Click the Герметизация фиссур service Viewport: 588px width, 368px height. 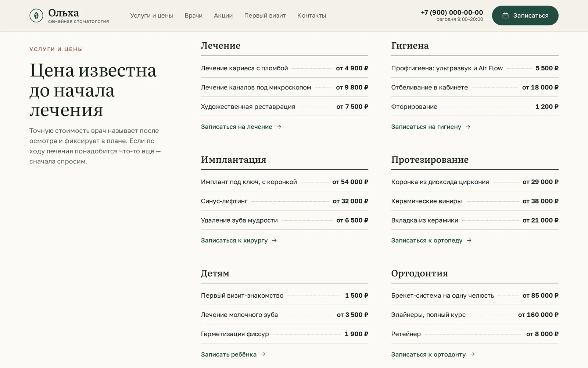point(235,334)
